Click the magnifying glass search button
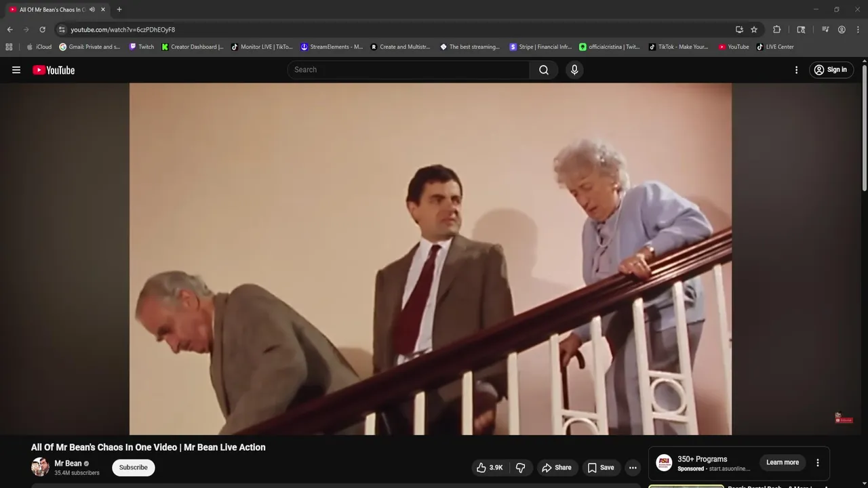This screenshot has height=488, width=868. [544, 70]
